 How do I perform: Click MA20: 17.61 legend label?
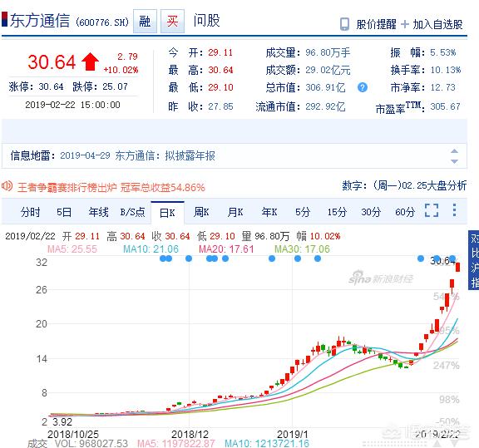point(226,249)
